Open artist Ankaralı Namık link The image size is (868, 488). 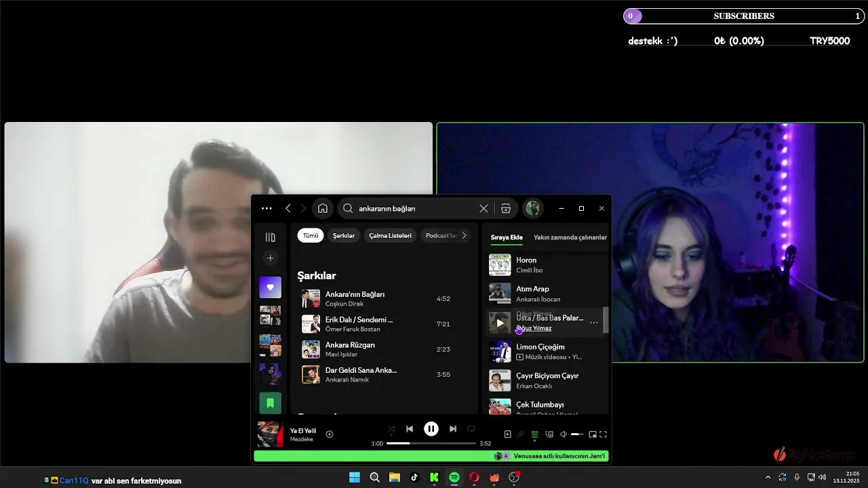[x=347, y=380]
